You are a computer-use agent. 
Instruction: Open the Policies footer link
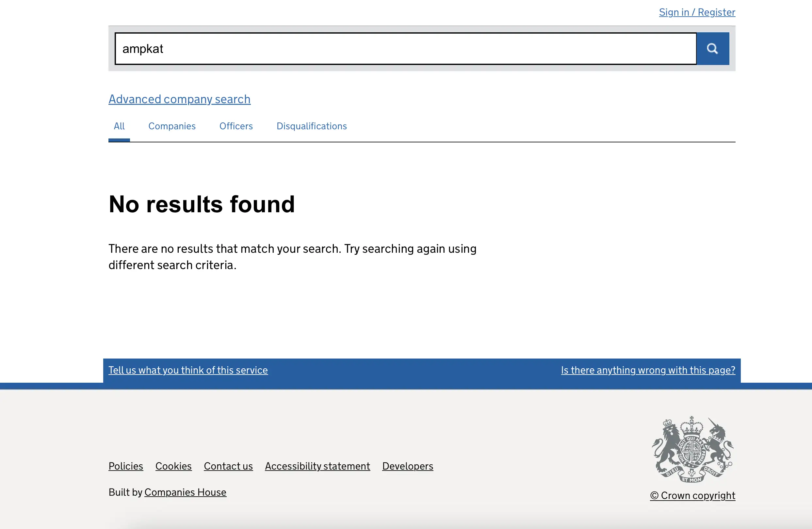(x=125, y=466)
